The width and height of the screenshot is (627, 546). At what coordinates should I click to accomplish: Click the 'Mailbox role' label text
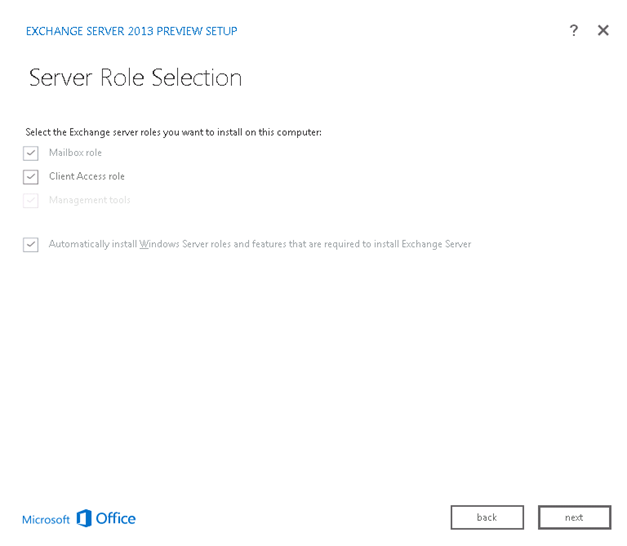click(x=75, y=153)
